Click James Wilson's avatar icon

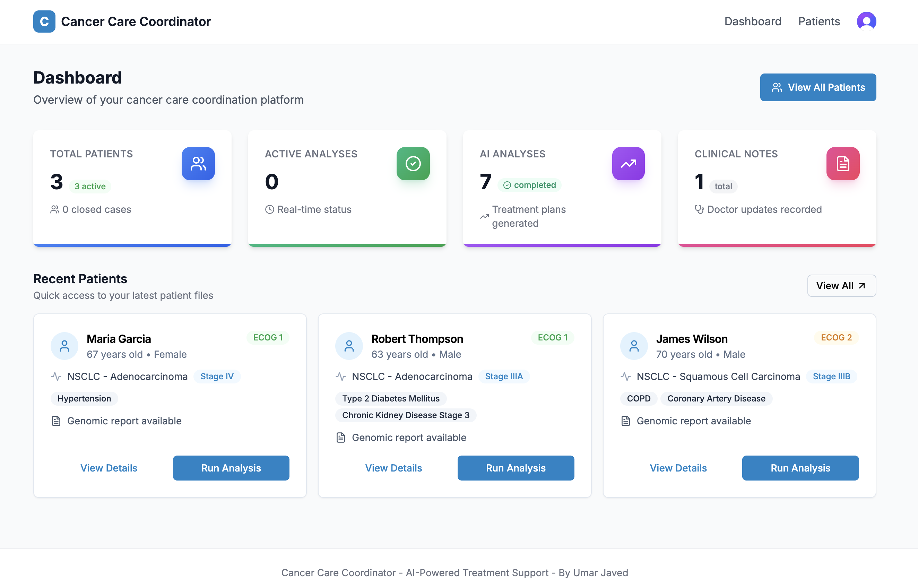click(x=634, y=346)
